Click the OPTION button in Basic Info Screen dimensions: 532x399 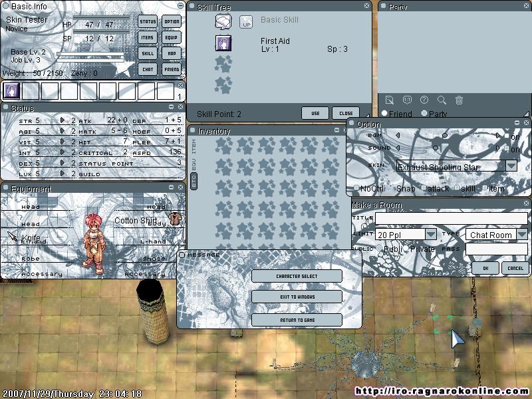tap(172, 21)
